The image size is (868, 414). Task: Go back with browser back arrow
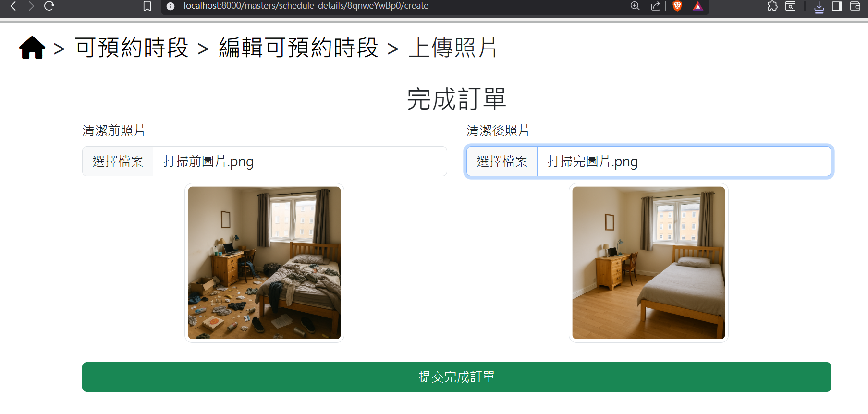13,6
